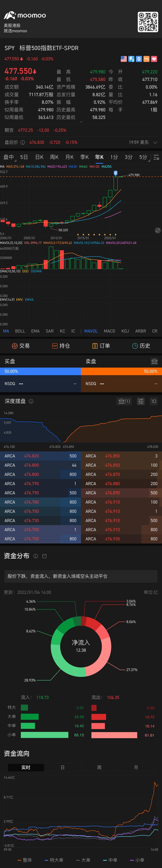Toggle the MACD sub-indicator
The height and width of the screenshot is (868, 162).
point(110,331)
